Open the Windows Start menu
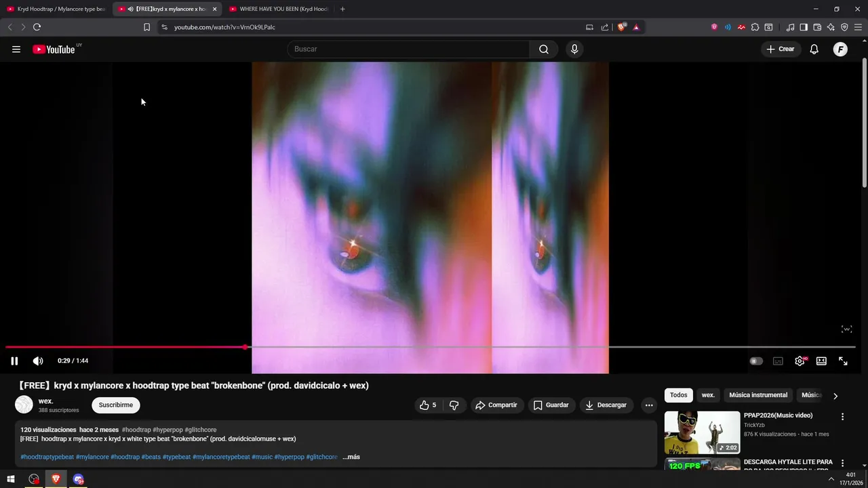This screenshot has height=488, width=868. tap(11, 479)
